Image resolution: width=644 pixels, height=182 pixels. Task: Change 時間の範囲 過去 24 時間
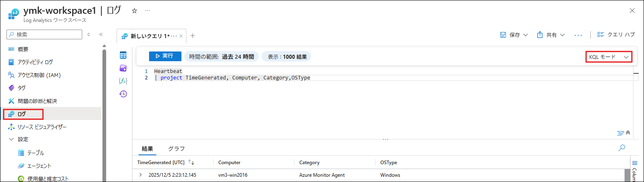[222, 57]
